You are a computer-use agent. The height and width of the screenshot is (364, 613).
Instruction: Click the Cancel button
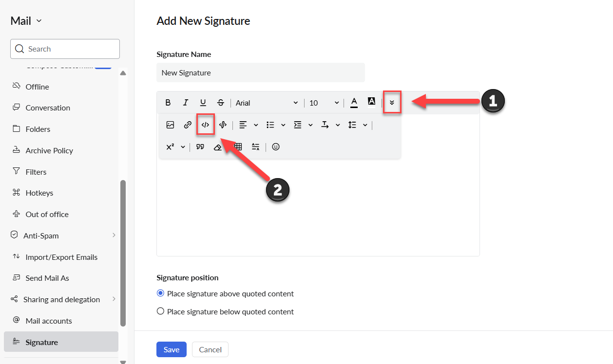click(210, 349)
